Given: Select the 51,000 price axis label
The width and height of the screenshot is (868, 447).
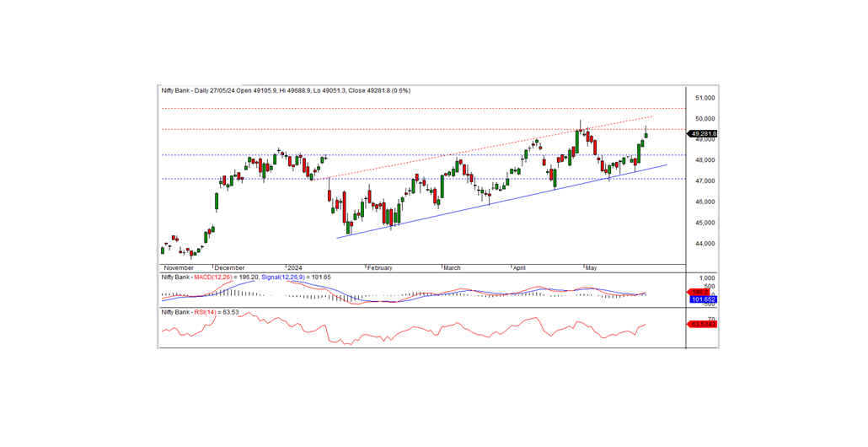Looking at the screenshot, I should pos(705,98).
